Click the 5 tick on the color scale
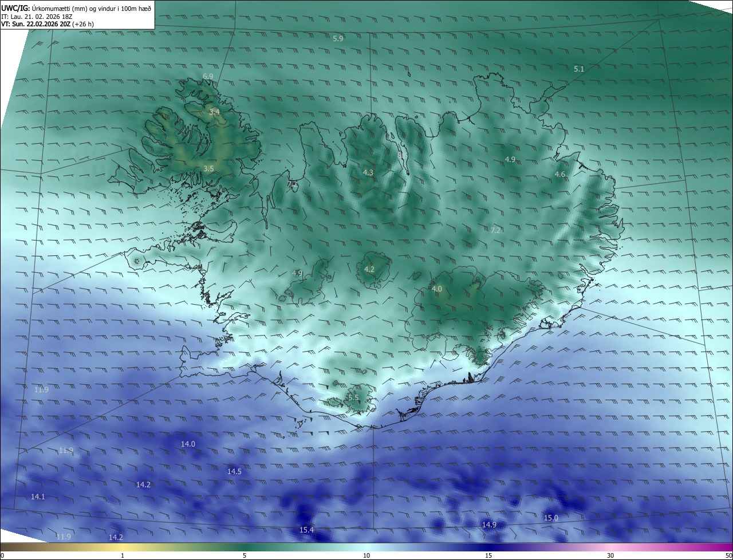 click(245, 555)
